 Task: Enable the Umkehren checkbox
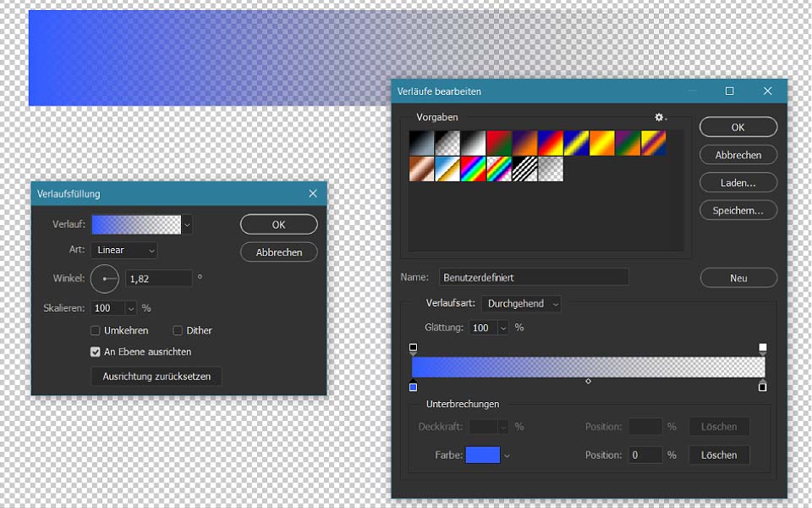pos(96,330)
